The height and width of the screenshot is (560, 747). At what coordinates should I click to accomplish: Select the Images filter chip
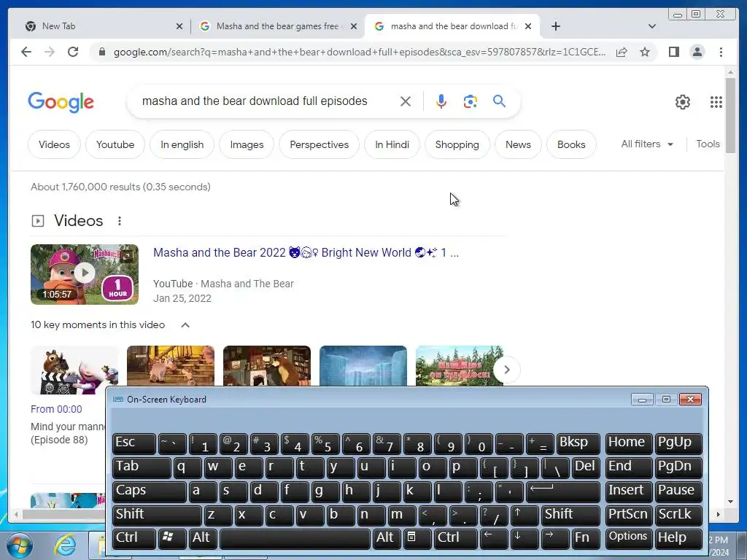point(247,144)
